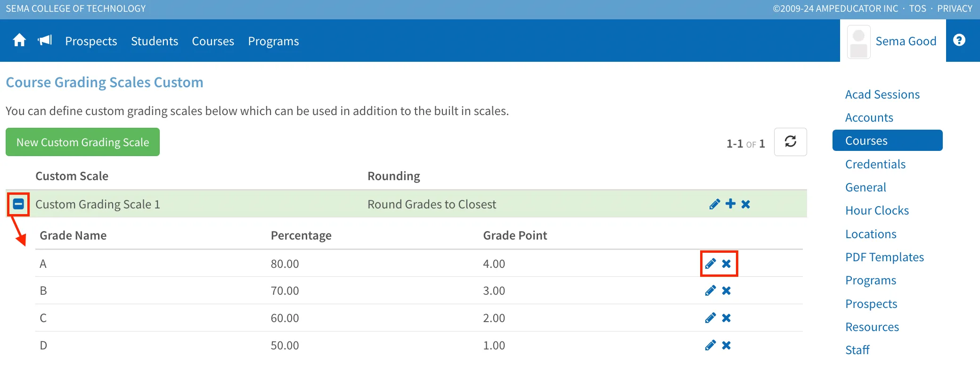The height and width of the screenshot is (365, 980).
Task: Go to Programs in top navigation
Action: 273,41
